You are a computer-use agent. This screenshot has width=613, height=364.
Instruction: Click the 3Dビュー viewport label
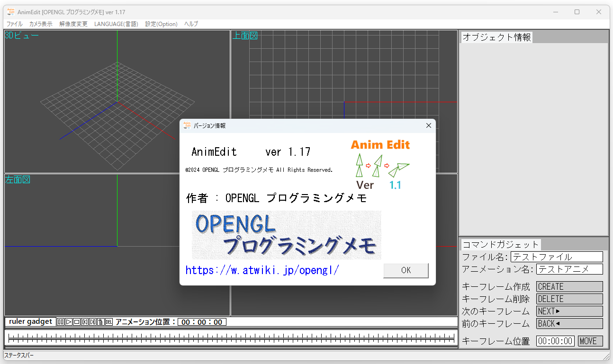[22, 35]
